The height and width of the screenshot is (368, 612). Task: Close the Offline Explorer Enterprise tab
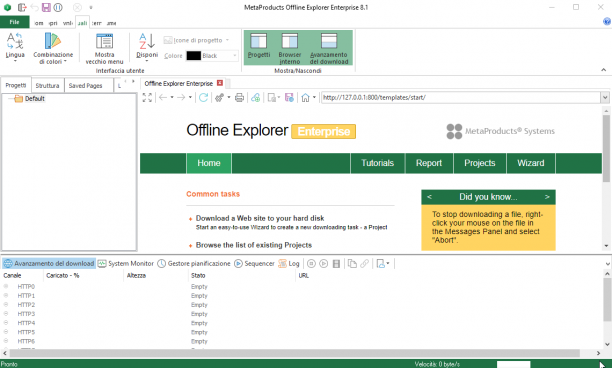pyautogui.click(x=220, y=83)
